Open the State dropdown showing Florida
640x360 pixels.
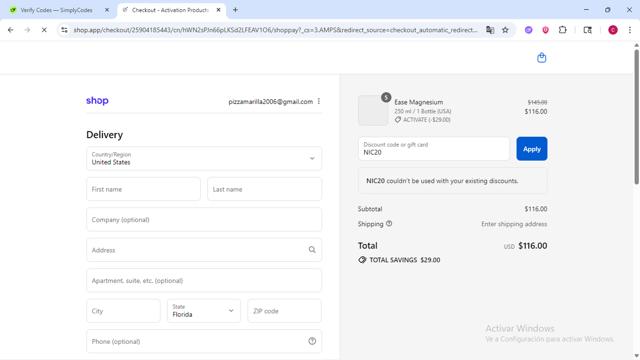(204, 311)
